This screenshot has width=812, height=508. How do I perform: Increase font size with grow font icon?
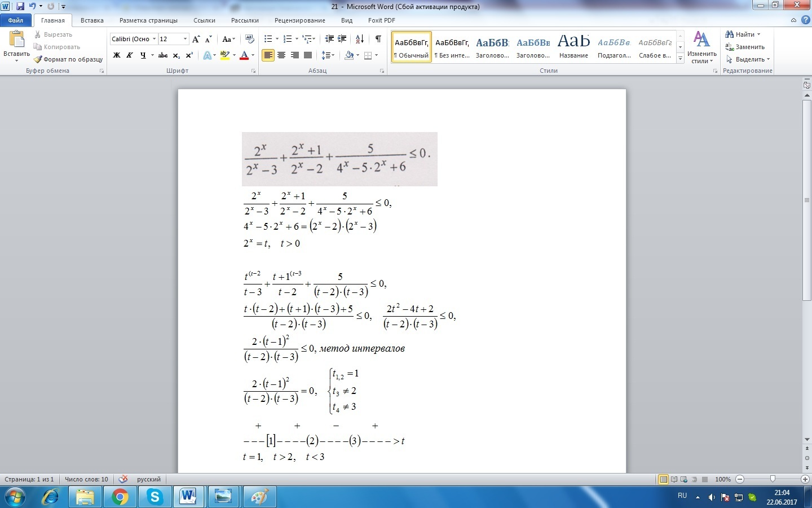[x=196, y=39]
